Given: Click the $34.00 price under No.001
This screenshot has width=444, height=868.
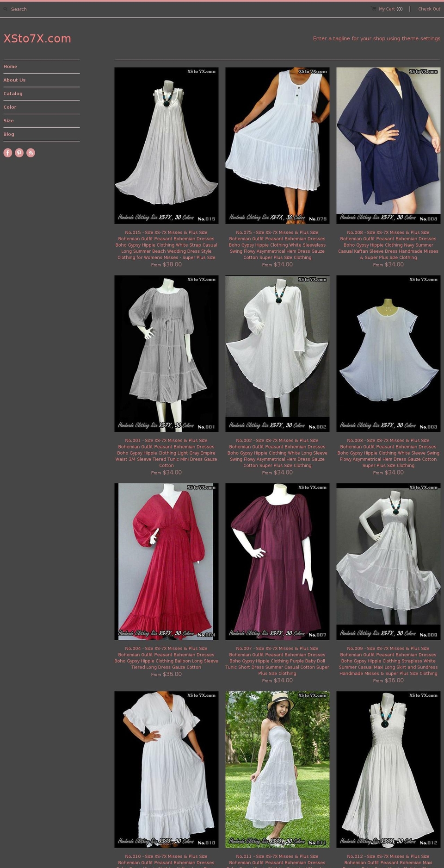Looking at the screenshot, I should coord(172,472).
